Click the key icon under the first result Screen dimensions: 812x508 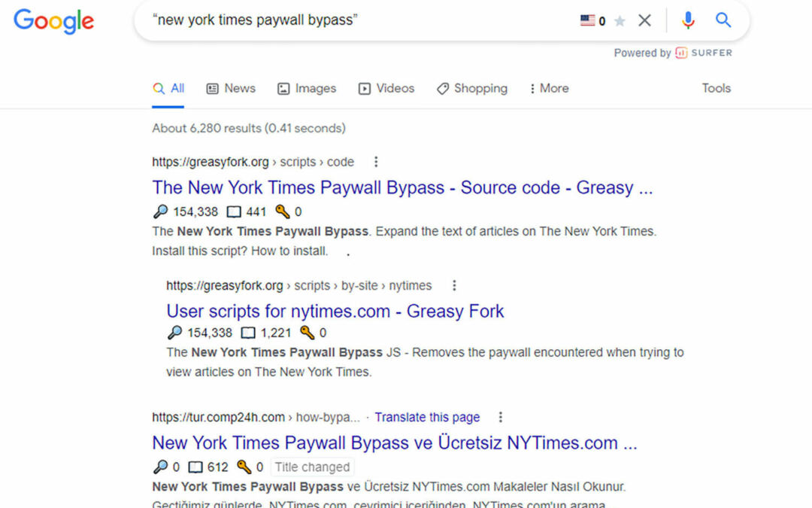[282, 211]
